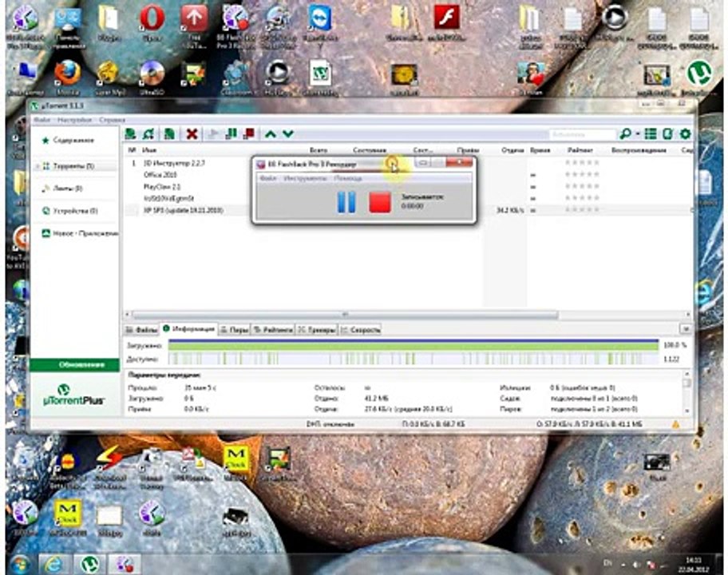Switch to the Пиры tab
Image resolution: width=728 pixels, height=575 pixels.
[x=235, y=330]
